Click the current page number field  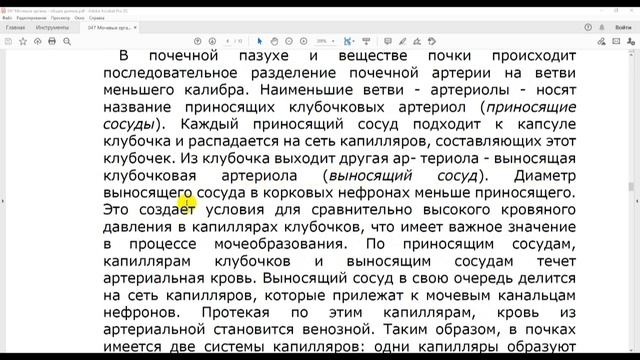coord(228,41)
